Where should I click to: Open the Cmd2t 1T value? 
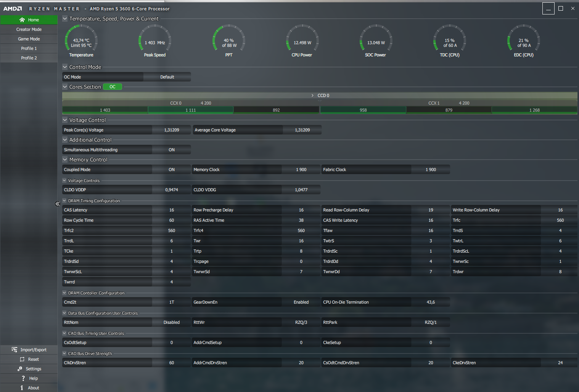pos(172,302)
